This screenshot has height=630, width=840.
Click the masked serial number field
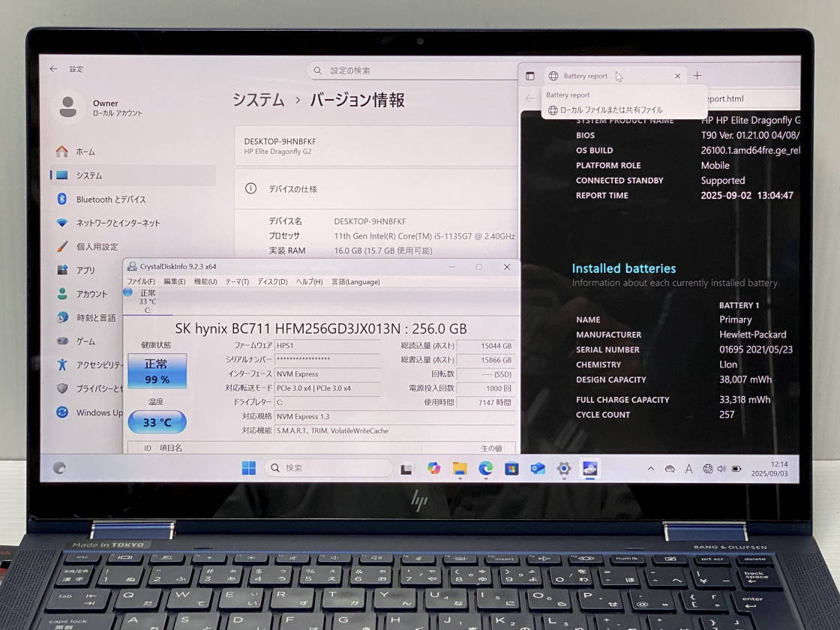click(x=327, y=359)
